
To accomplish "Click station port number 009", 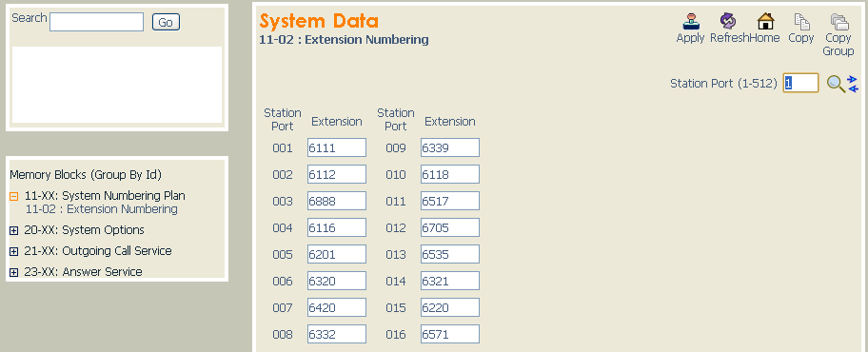I will [396, 148].
